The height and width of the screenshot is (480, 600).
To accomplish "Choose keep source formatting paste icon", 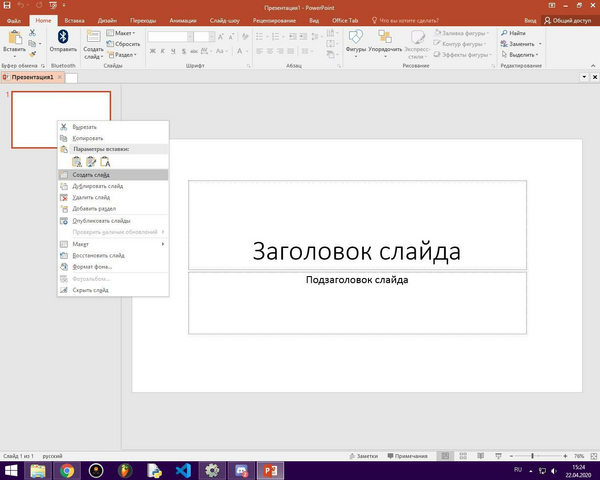I will pos(91,162).
